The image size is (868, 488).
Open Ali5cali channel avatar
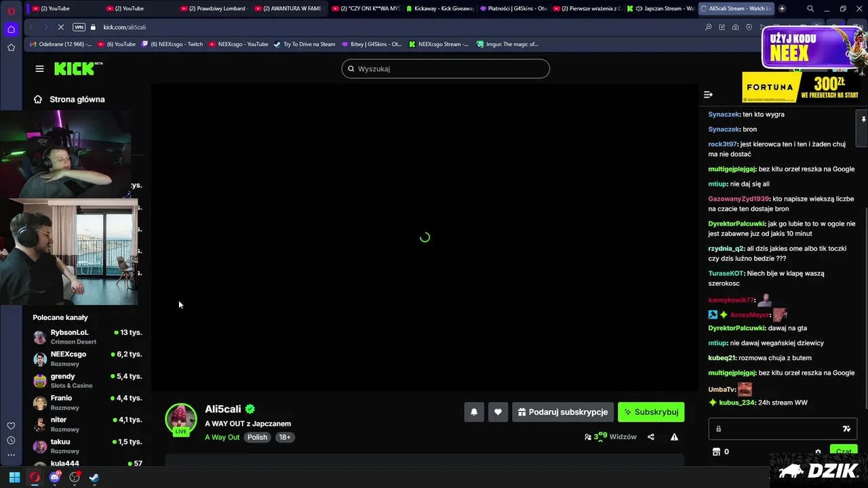(180, 419)
